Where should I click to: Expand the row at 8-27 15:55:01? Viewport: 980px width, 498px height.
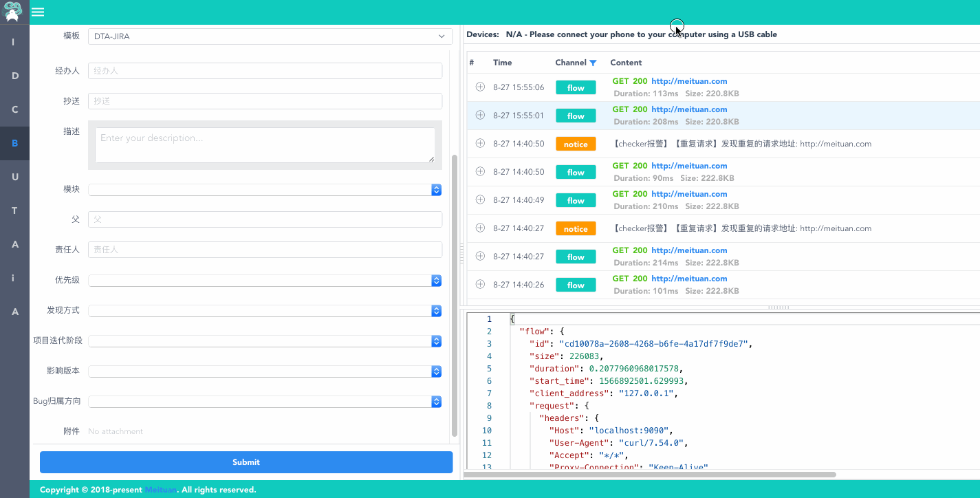(480, 115)
